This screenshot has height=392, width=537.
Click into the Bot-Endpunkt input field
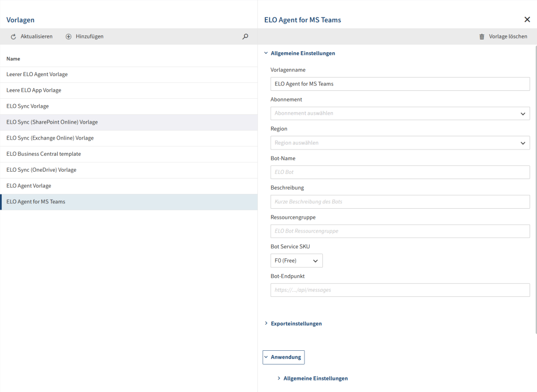[400, 290]
